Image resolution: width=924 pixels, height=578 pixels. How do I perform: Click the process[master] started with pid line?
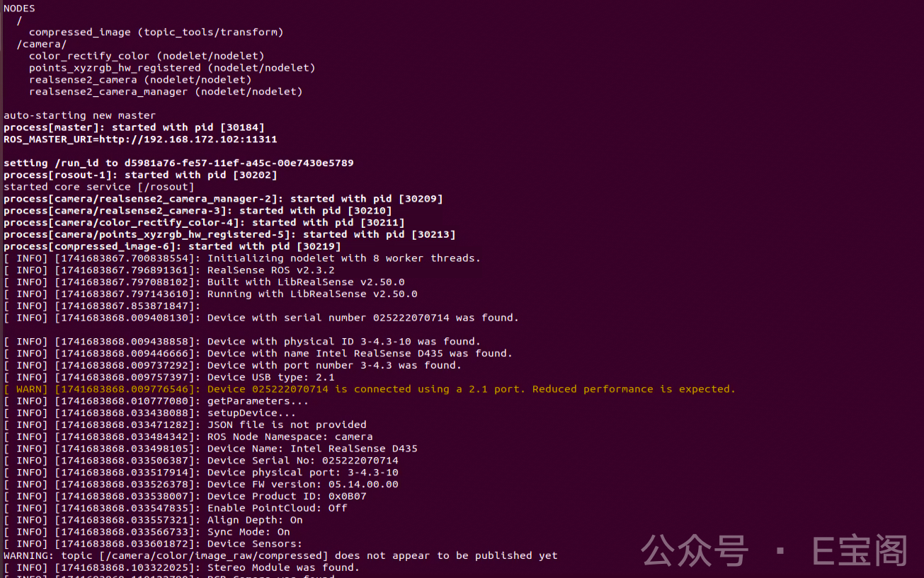click(134, 127)
